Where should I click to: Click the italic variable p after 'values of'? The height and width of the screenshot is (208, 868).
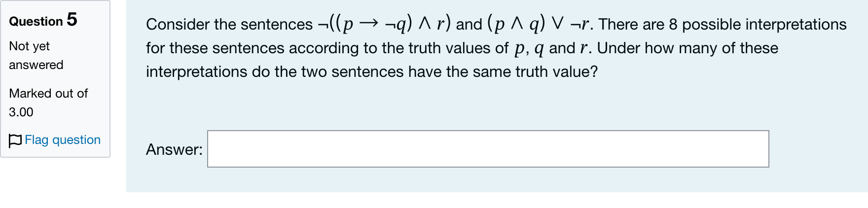pyautogui.click(x=519, y=49)
